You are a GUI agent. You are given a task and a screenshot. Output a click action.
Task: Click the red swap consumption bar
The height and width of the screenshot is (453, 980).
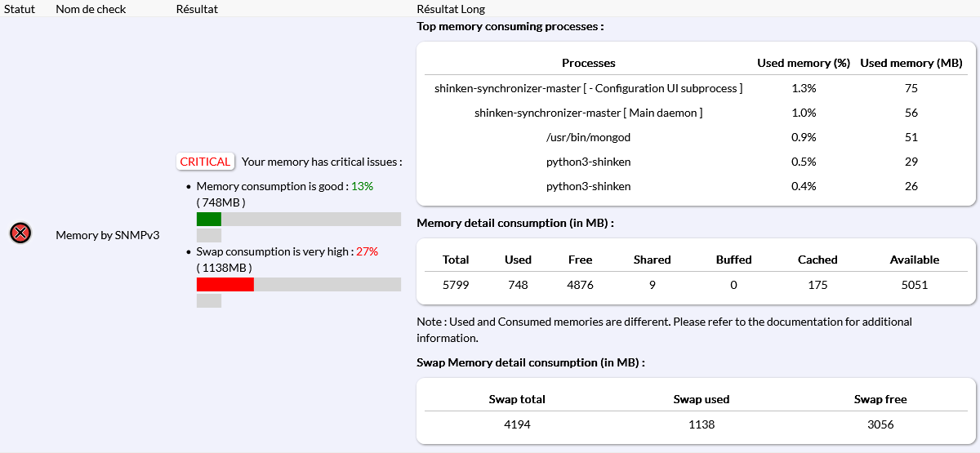[225, 284]
